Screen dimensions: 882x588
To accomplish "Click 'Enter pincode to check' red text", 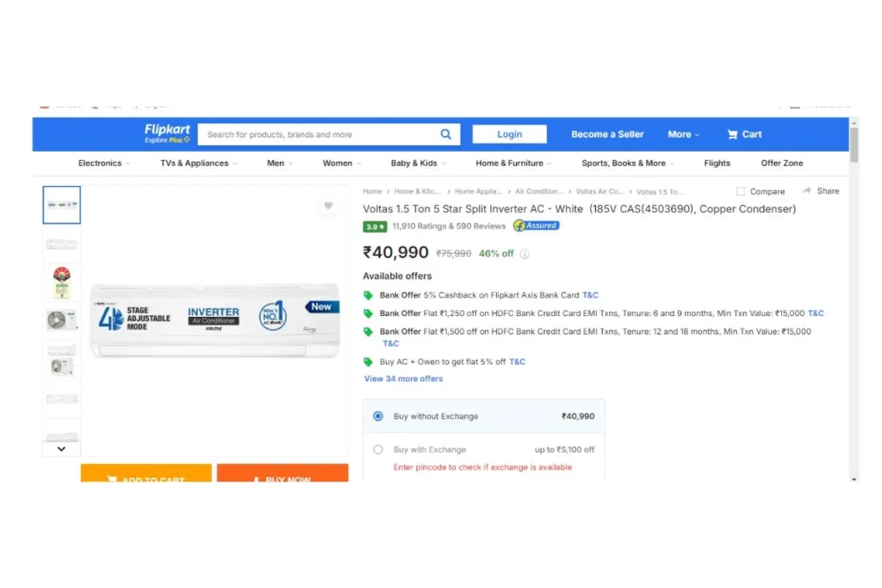I will (x=482, y=467).
